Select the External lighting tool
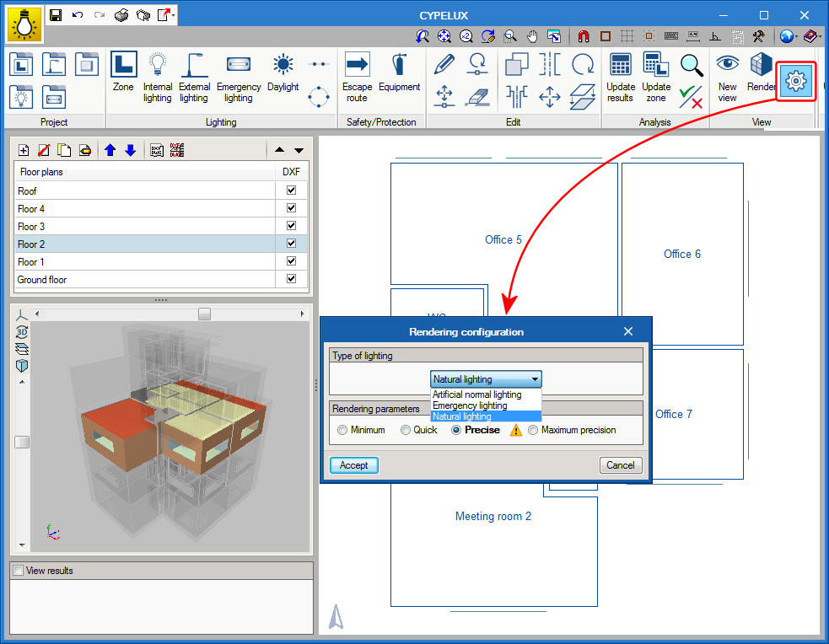 click(x=194, y=76)
